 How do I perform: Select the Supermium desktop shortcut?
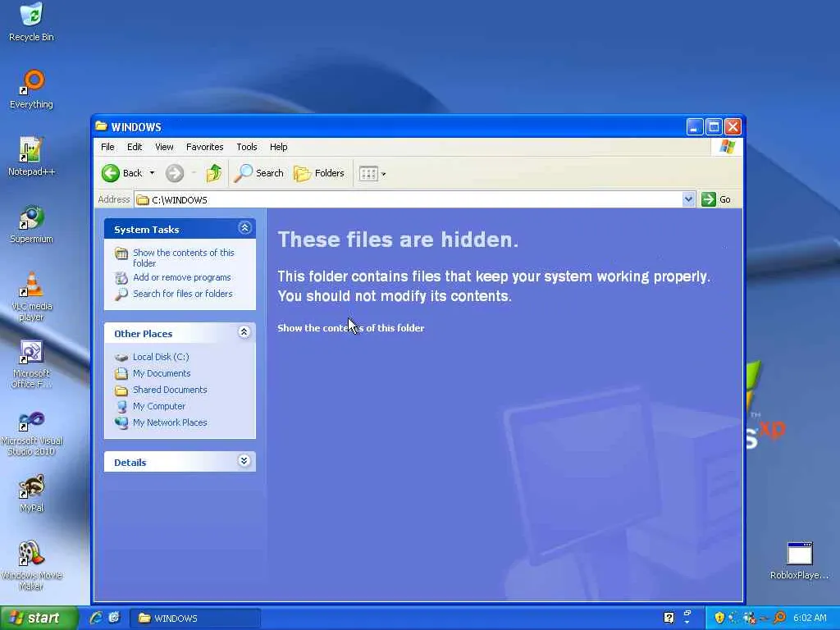point(31,224)
